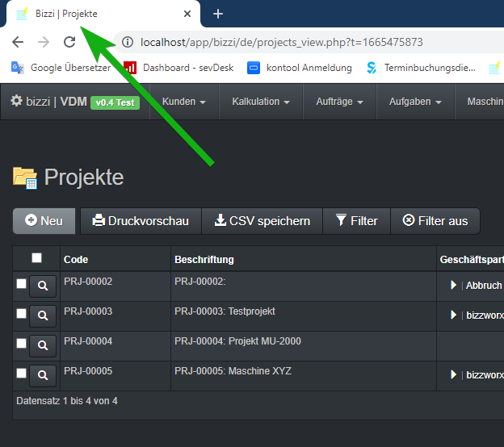Click the Projekte folder icon in heading
Viewport: 504px width, 447px height.
(25, 178)
